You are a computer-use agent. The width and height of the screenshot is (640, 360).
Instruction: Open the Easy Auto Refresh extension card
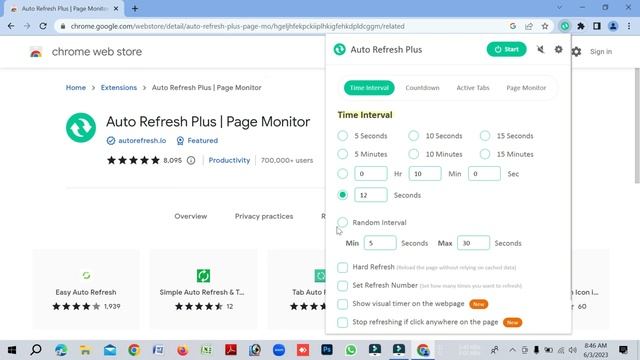pyautogui.click(x=86, y=289)
